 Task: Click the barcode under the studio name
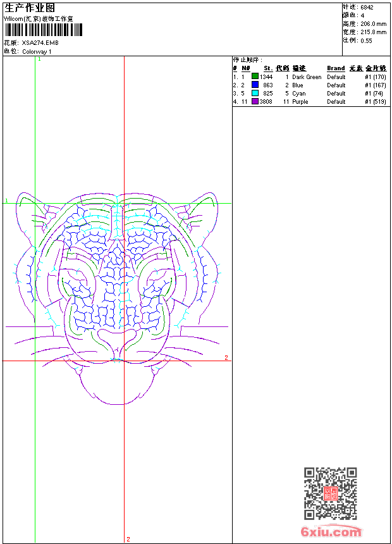tap(44, 30)
